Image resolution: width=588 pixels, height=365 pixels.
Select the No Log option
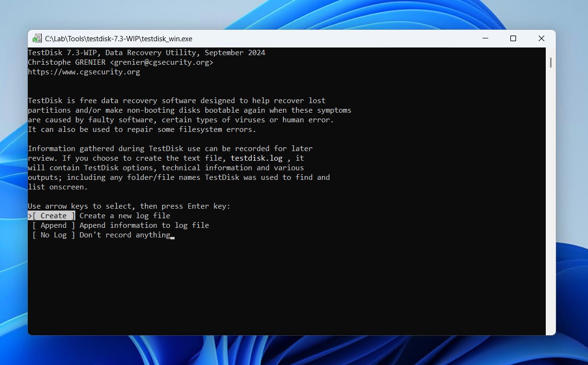(x=53, y=235)
